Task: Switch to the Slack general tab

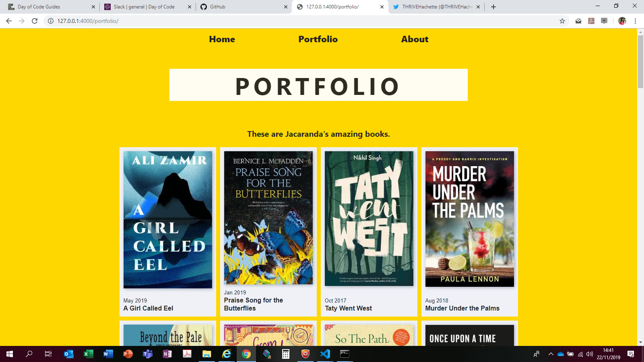Action: 148,7
